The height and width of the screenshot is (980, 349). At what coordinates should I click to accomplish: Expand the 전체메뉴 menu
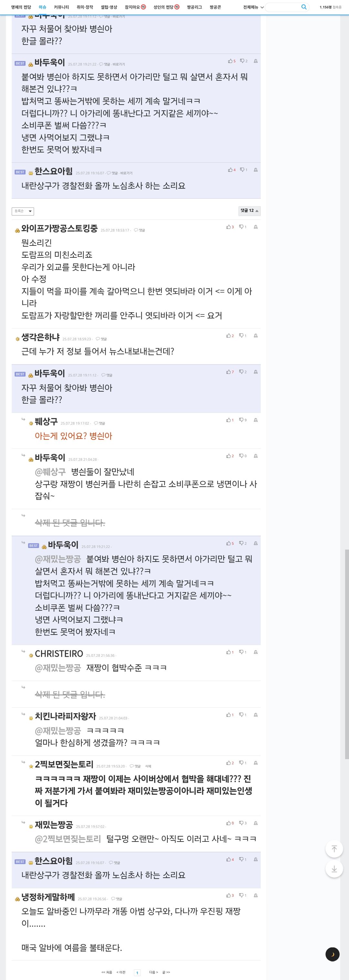click(x=253, y=7)
